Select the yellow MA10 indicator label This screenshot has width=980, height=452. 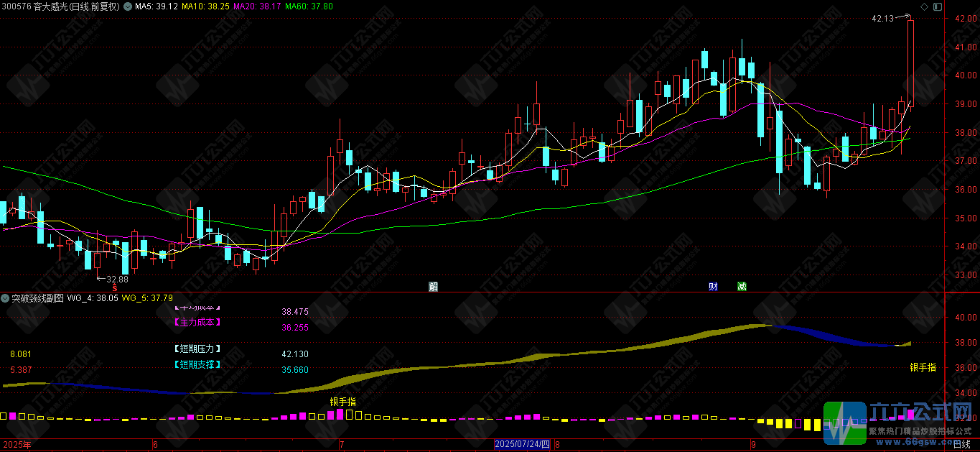205,6
